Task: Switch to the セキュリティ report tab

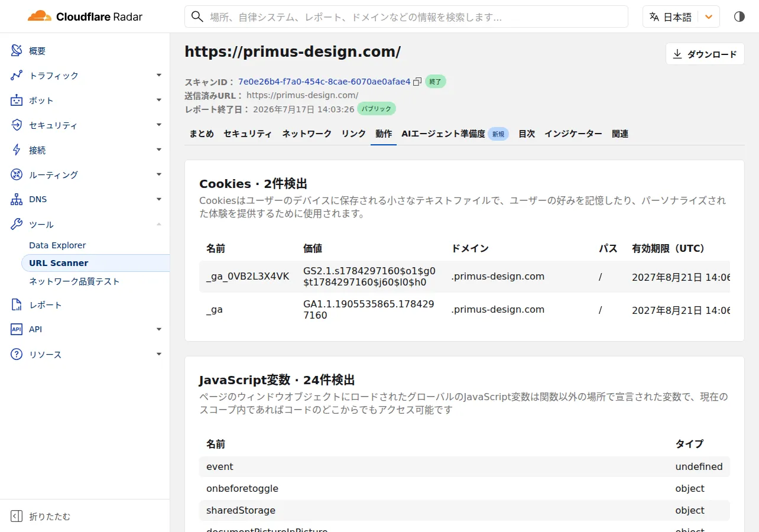Action: point(248,134)
